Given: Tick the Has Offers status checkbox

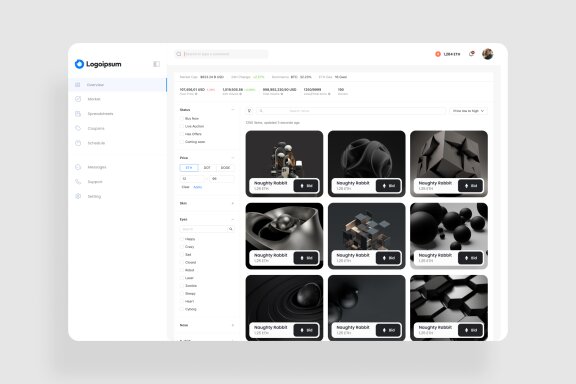Looking at the screenshot, I should point(181,134).
